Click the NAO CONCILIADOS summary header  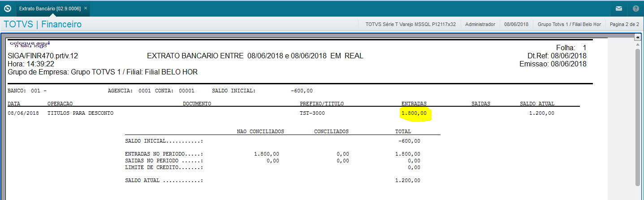pyautogui.click(x=260, y=131)
